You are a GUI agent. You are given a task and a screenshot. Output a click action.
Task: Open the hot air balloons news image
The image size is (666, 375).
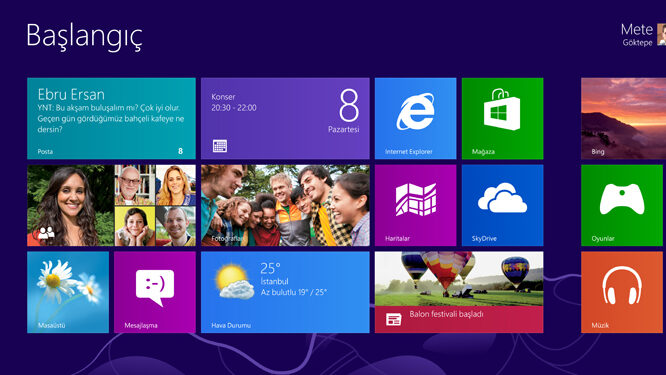pyautogui.click(x=459, y=279)
